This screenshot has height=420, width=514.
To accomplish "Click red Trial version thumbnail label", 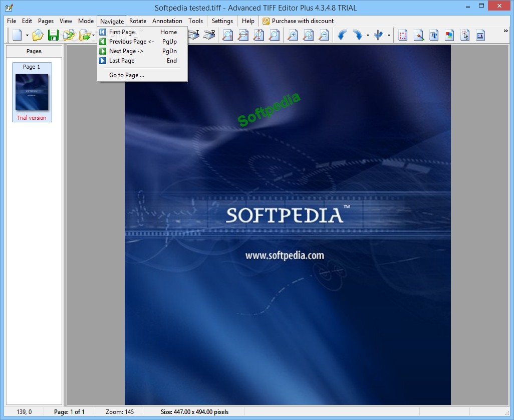I will [x=32, y=118].
